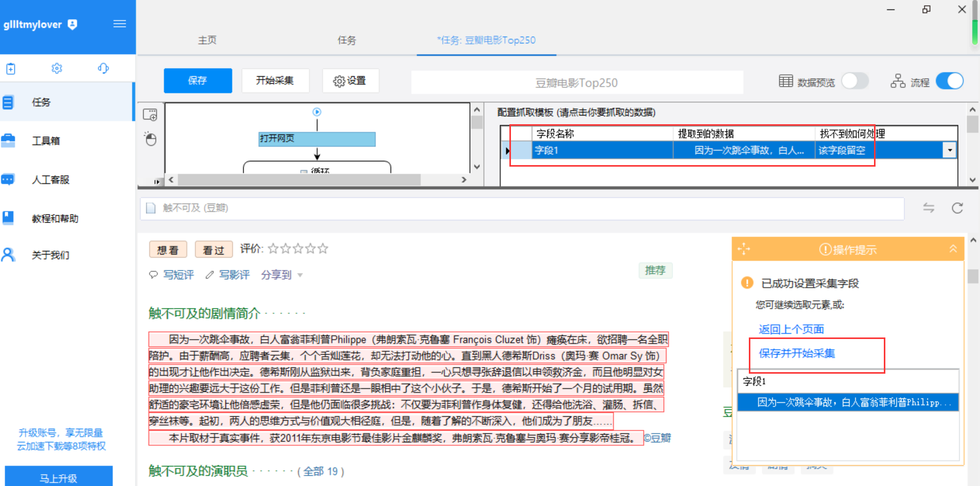
Task: Click the 马上升级 upgrade button
Action: tap(58, 477)
